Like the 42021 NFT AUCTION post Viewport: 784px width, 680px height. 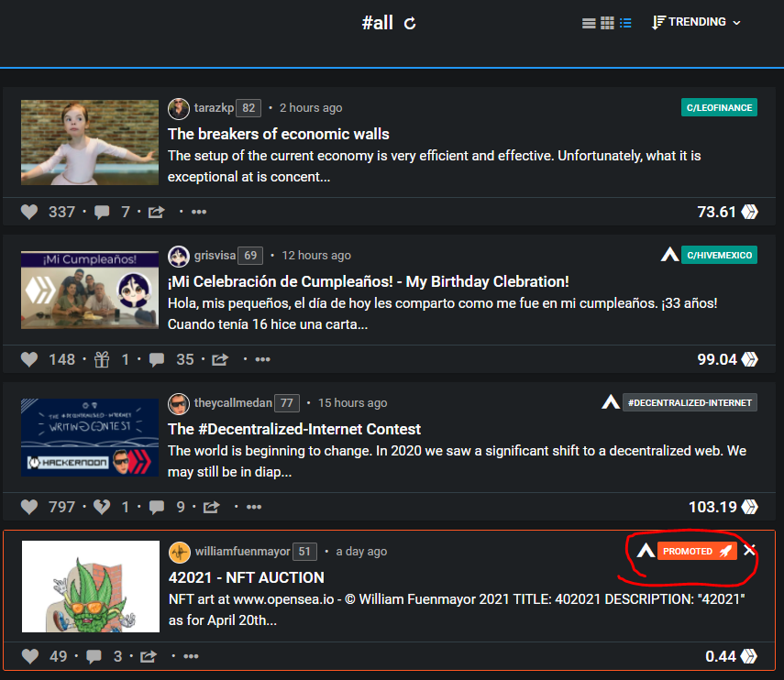[30, 656]
